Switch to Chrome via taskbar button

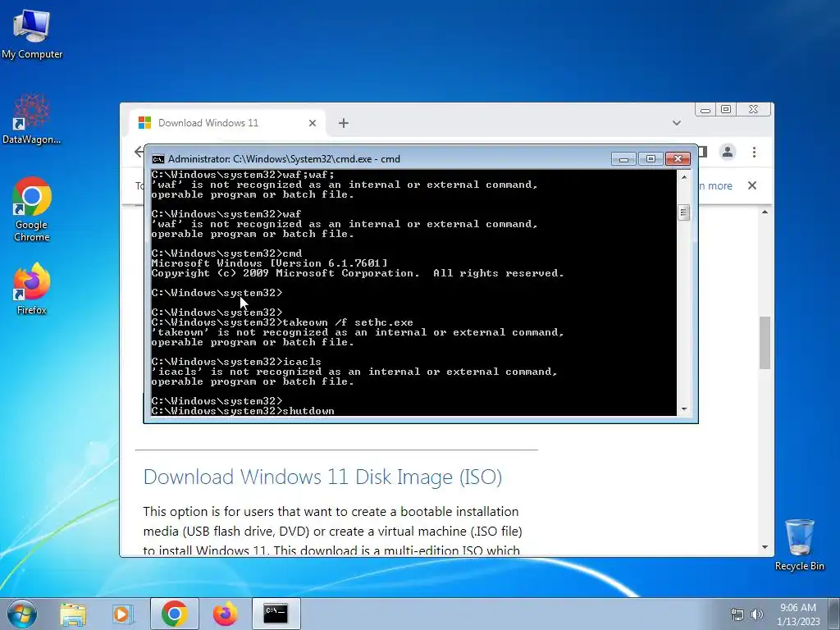[x=174, y=614]
